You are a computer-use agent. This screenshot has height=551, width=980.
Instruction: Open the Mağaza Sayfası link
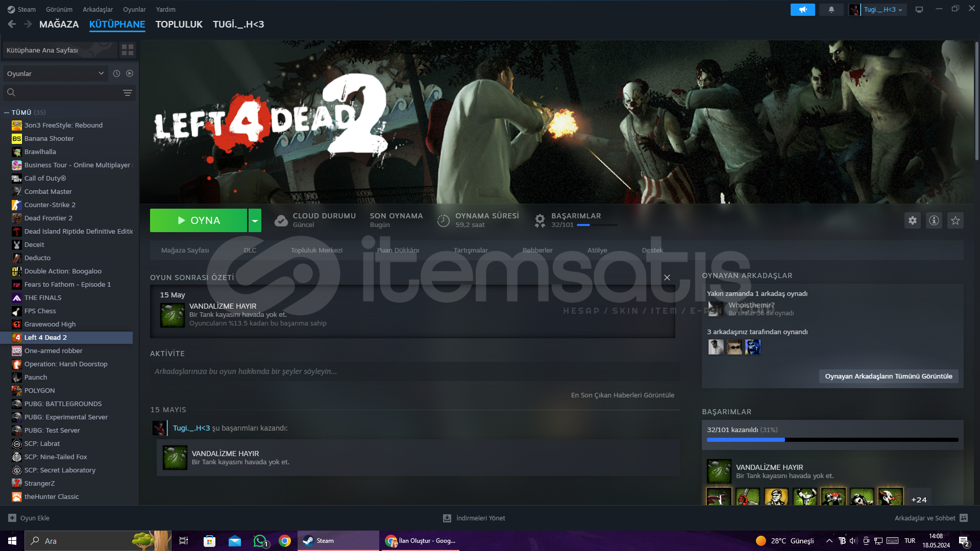coord(185,250)
